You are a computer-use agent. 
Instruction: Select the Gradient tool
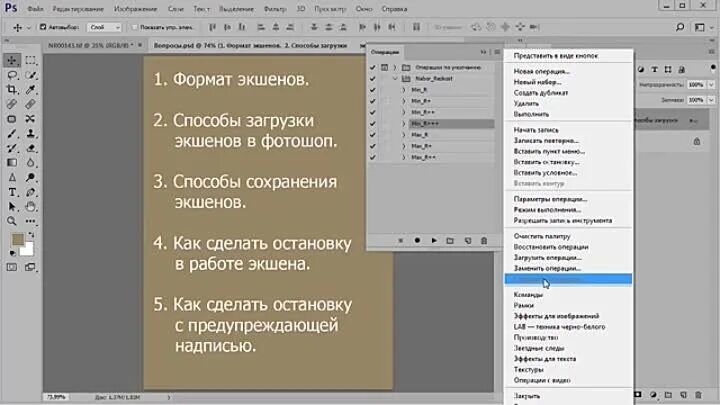(12, 163)
